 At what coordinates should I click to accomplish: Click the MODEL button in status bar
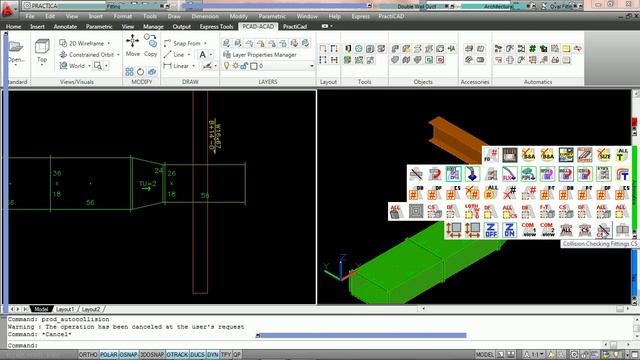(x=484, y=355)
